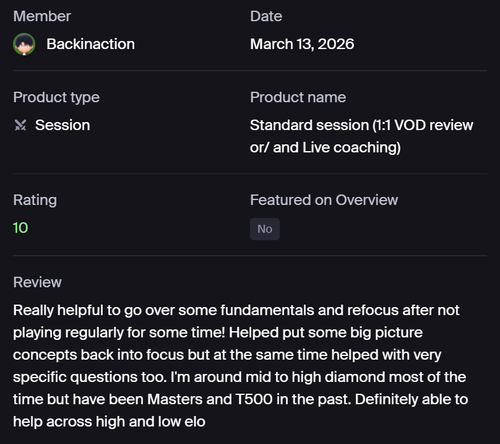Click the Backinaction member avatar
This screenshot has height=444, width=500.
point(24,44)
